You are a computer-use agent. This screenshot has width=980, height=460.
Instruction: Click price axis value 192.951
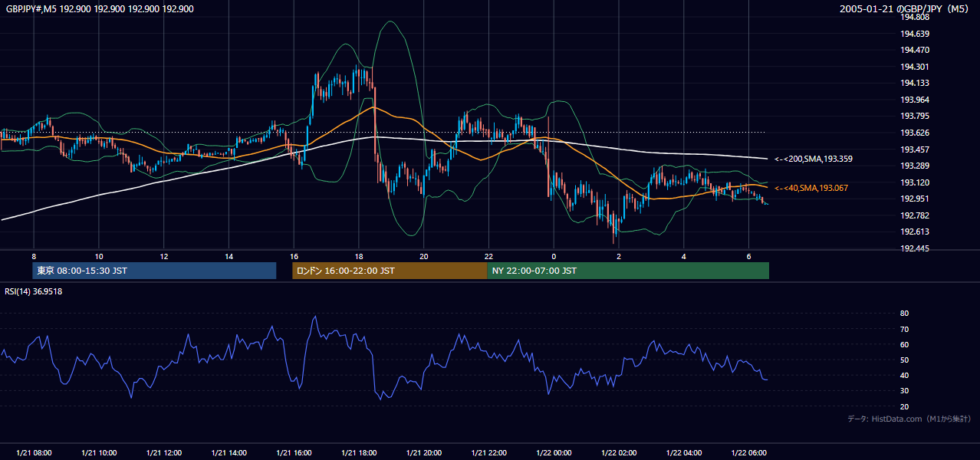pyautogui.click(x=914, y=199)
